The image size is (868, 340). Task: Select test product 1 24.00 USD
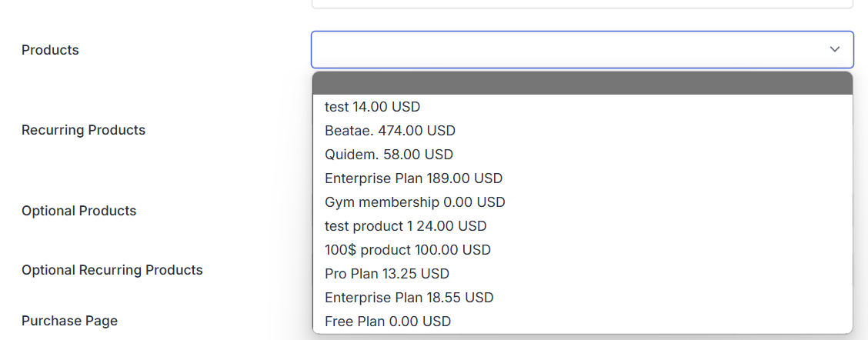pyautogui.click(x=406, y=226)
